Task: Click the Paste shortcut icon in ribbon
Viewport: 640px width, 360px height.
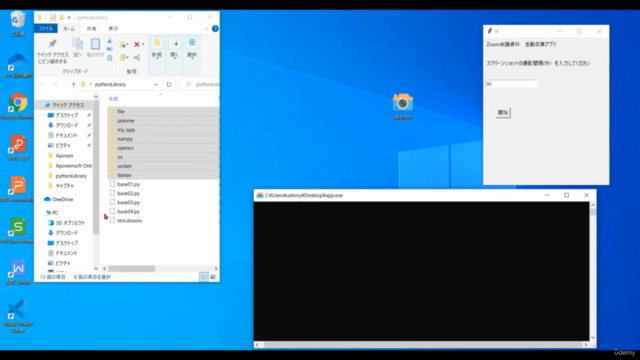Action: [109, 58]
